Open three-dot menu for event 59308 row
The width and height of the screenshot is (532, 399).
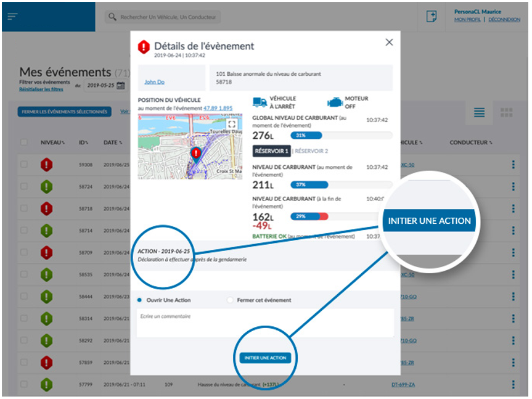512,165
